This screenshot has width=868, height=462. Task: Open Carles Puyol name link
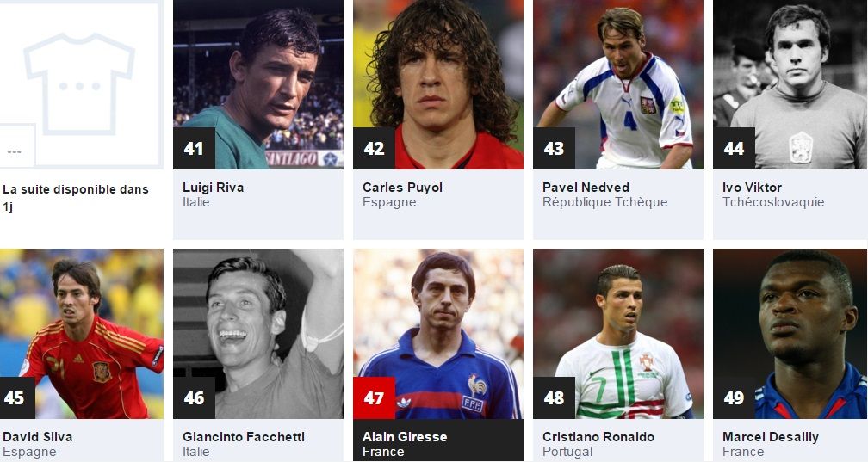point(402,188)
